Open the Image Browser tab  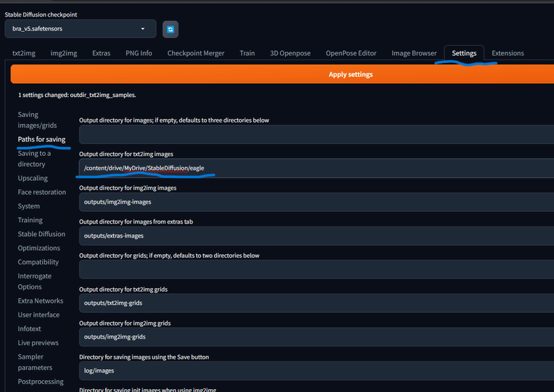(413, 53)
